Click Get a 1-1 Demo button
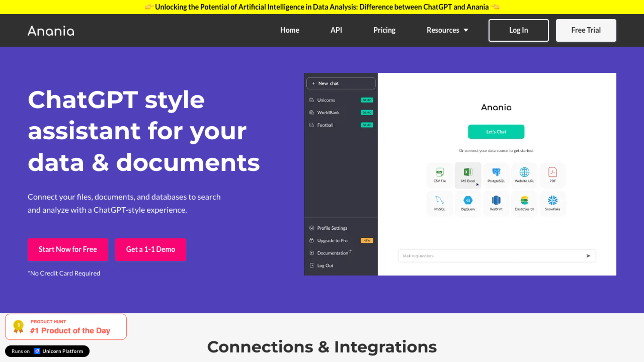 click(150, 249)
